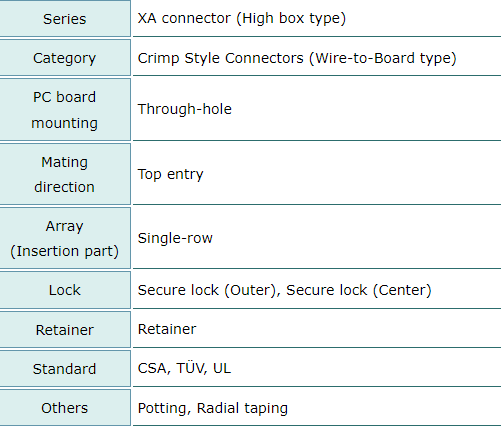
Task: Select the Single-row value text
Action: 175,238
